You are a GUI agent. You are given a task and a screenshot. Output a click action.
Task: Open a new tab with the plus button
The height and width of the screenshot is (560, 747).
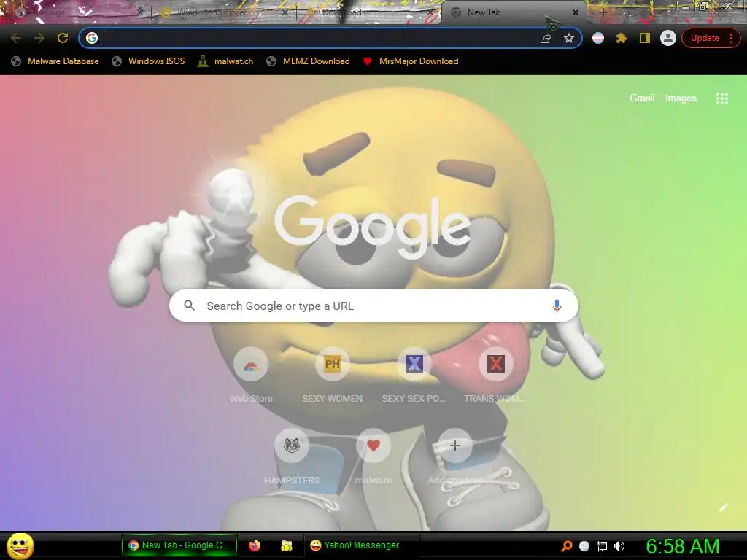pos(603,12)
